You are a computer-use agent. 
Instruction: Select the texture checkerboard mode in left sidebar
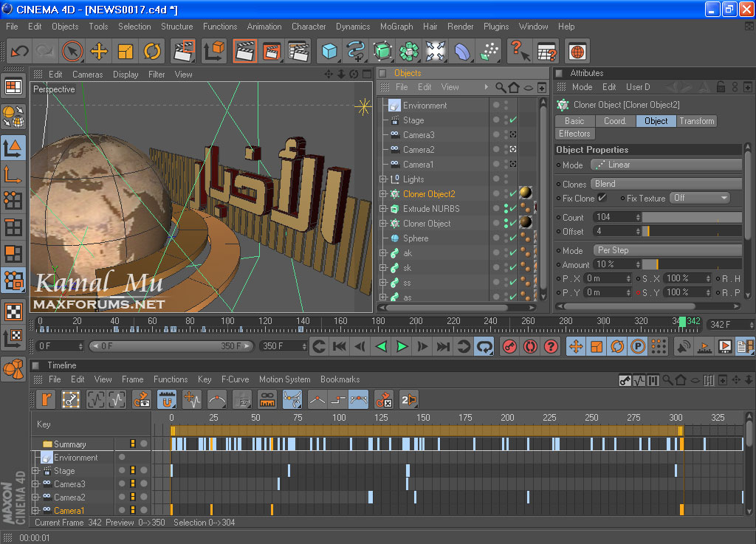tap(13, 311)
